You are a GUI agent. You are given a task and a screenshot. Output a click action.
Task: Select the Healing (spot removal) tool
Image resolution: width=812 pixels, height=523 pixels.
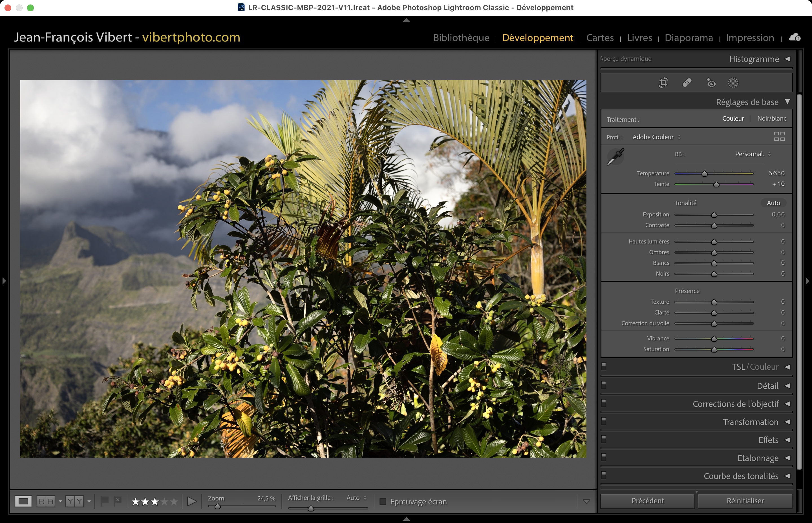coord(687,83)
